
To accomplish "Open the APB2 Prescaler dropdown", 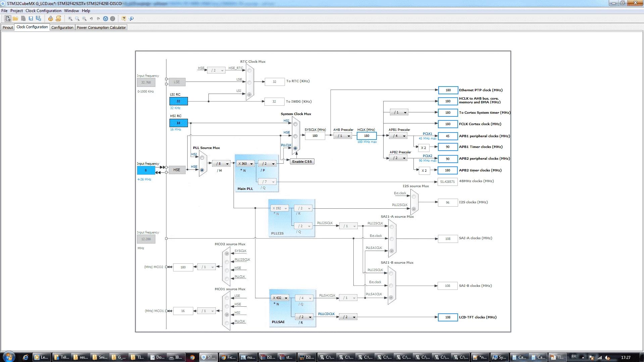I will point(398,158).
